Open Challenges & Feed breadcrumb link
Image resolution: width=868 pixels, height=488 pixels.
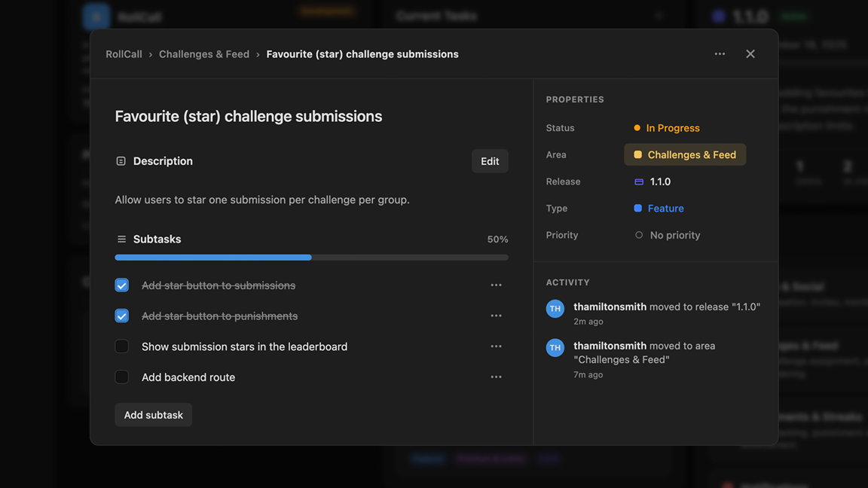204,54
